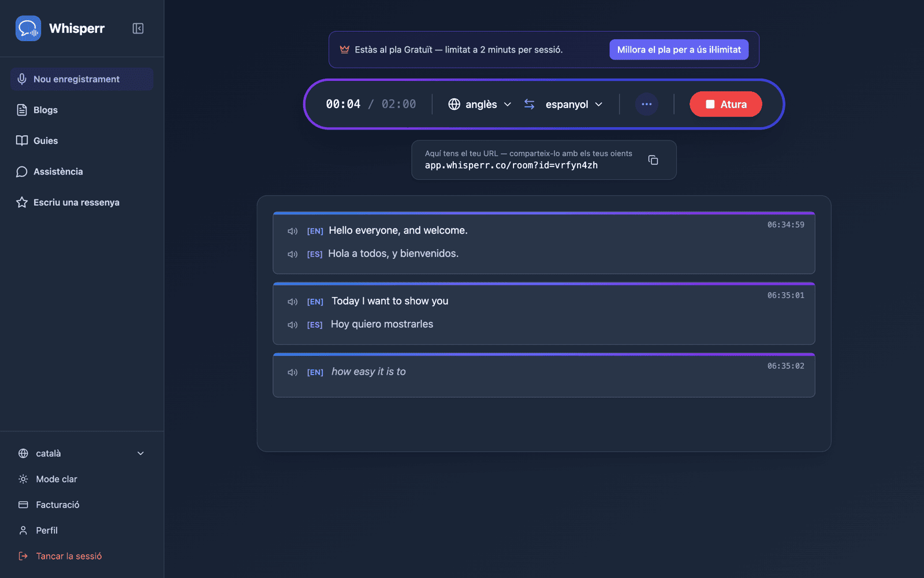Click the microphone icon for Nou enregistrament
Image resolution: width=924 pixels, height=578 pixels.
pos(22,79)
